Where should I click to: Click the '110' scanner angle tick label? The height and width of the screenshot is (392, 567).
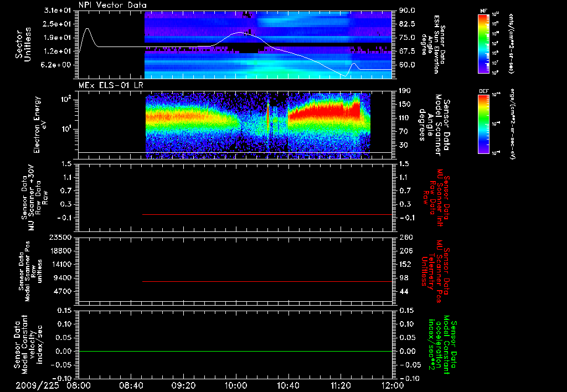tap(405, 118)
